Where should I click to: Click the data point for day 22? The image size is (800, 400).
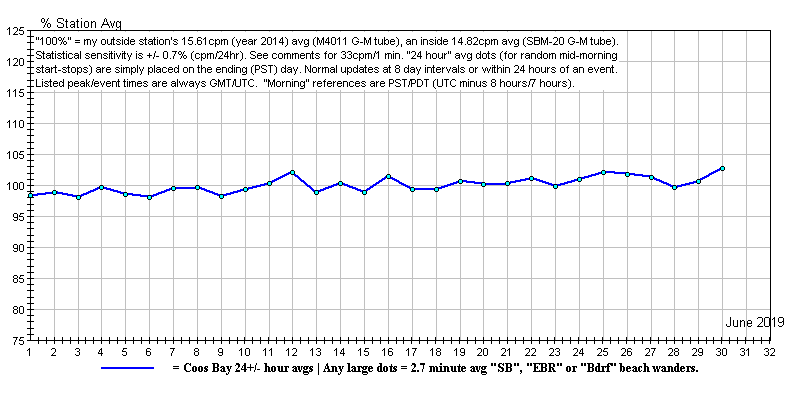pos(531,178)
